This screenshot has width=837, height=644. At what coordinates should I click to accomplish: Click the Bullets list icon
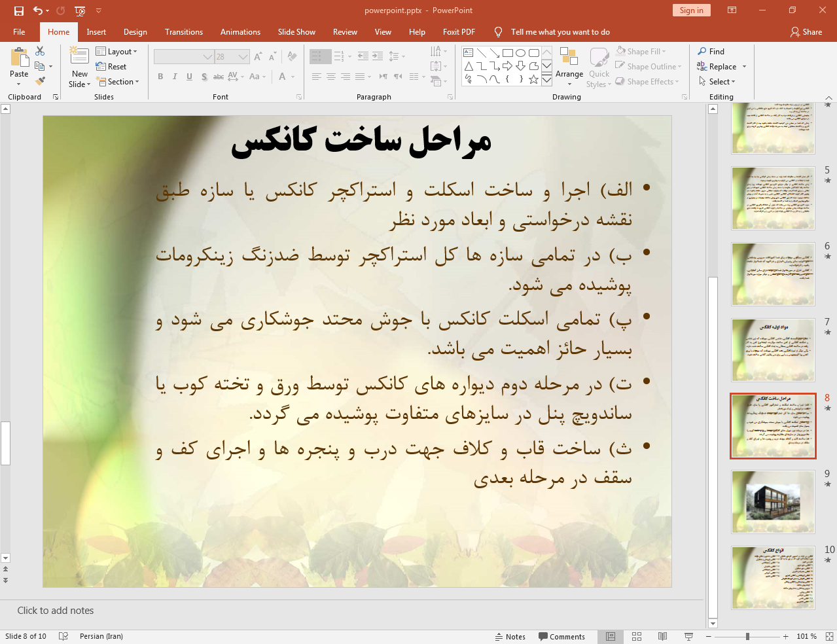317,56
